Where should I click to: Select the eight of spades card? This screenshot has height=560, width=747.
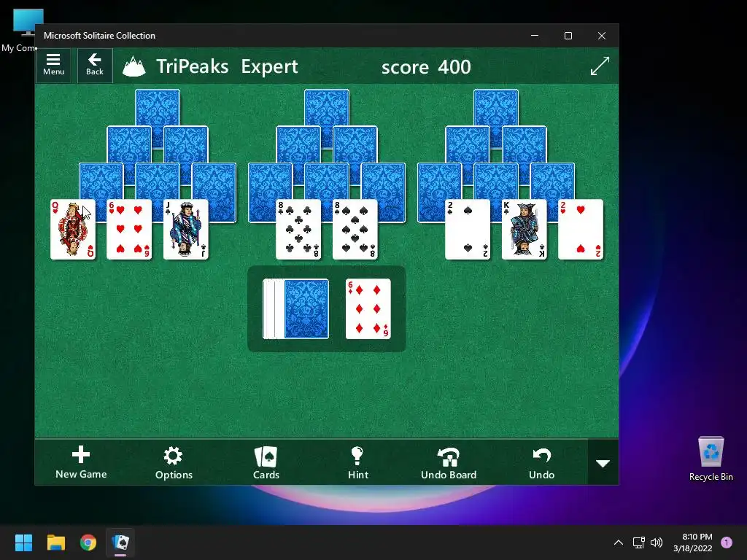pyautogui.click(x=355, y=230)
